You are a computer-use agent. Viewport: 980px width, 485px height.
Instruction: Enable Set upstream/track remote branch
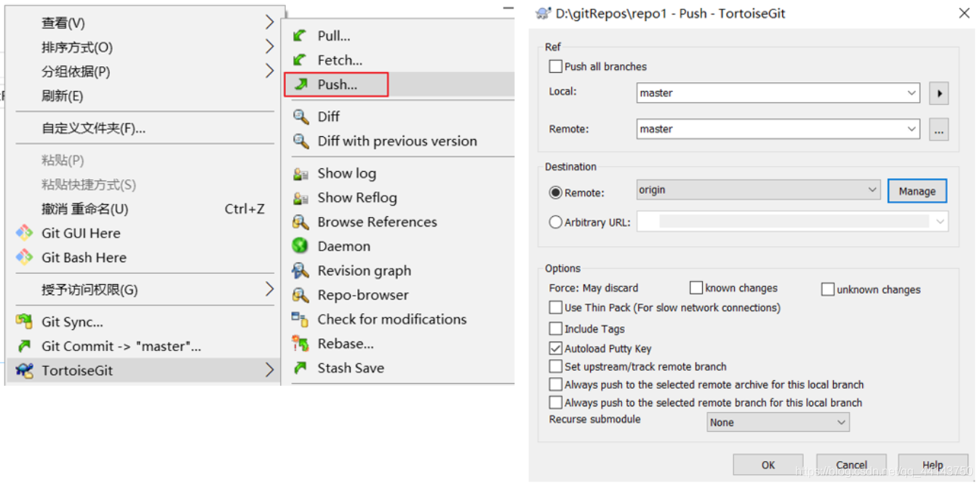(556, 366)
